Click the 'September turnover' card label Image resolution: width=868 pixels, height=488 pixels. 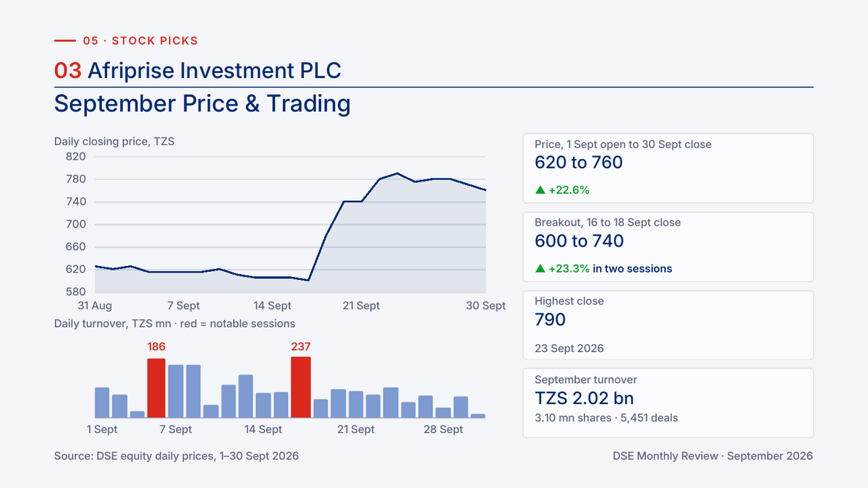click(x=586, y=380)
